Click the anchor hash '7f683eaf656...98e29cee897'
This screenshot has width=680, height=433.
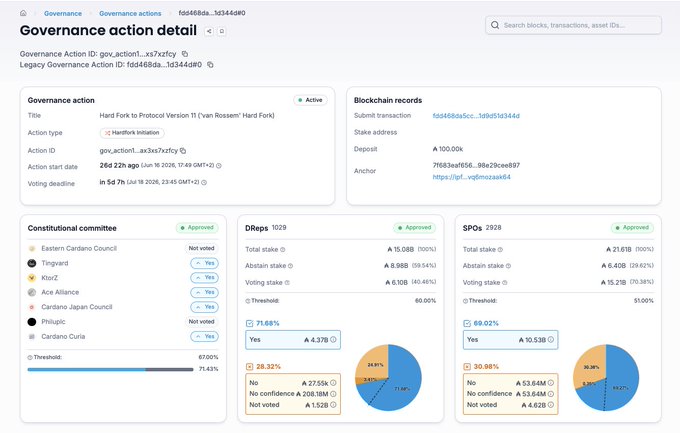pos(476,165)
